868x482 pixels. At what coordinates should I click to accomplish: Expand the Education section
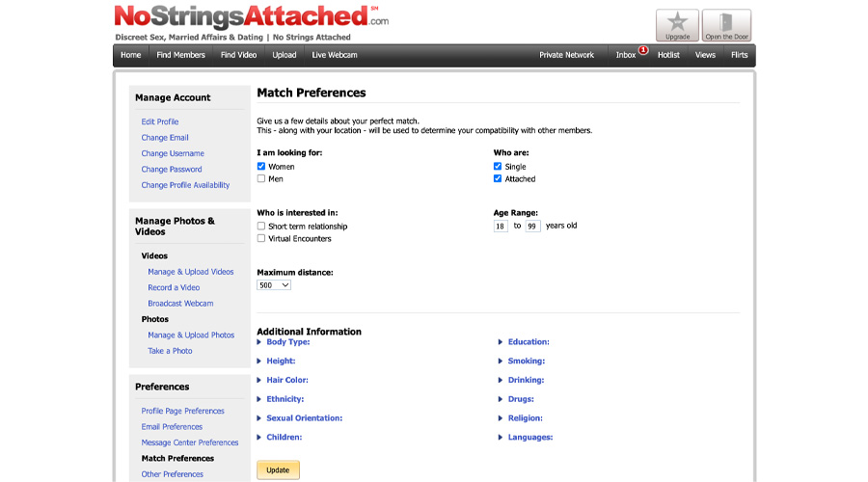pyautogui.click(x=529, y=342)
